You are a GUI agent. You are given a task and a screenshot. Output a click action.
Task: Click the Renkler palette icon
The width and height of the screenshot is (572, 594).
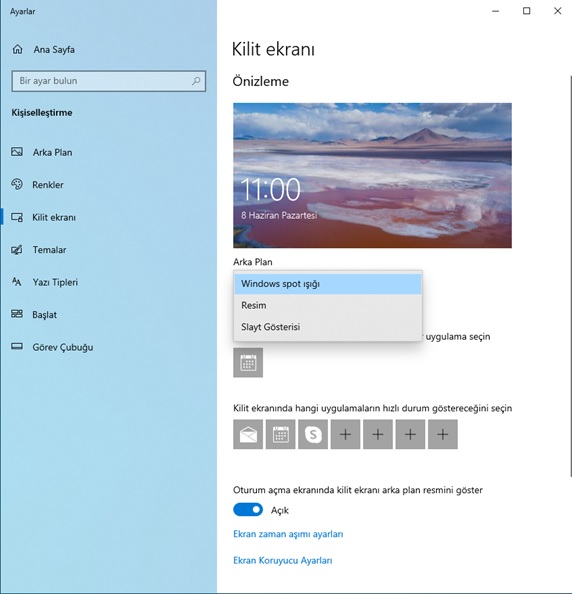click(x=17, y=184)
